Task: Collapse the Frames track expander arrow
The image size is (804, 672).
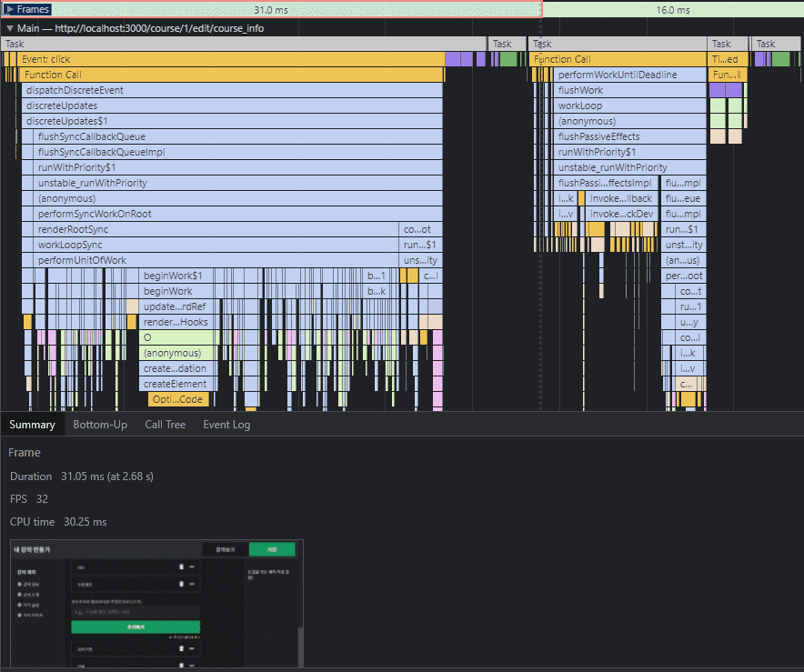Action: (x=10, y=9)
